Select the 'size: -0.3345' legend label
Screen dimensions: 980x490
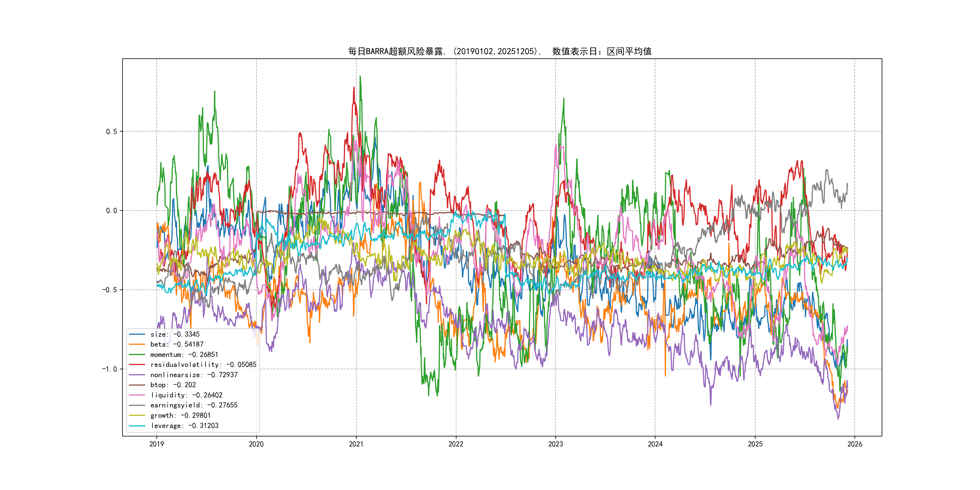175,335
